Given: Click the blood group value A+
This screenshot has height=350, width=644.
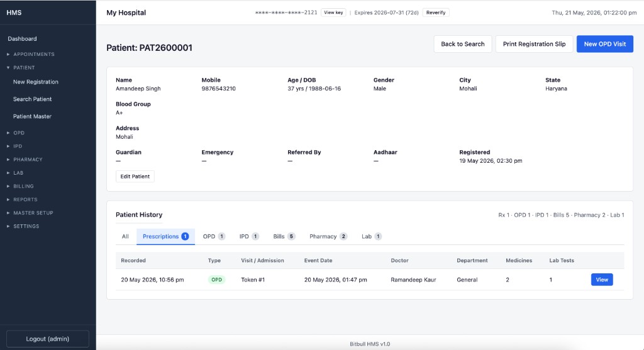Looking at the screenshot, I should tap(119, 113).
